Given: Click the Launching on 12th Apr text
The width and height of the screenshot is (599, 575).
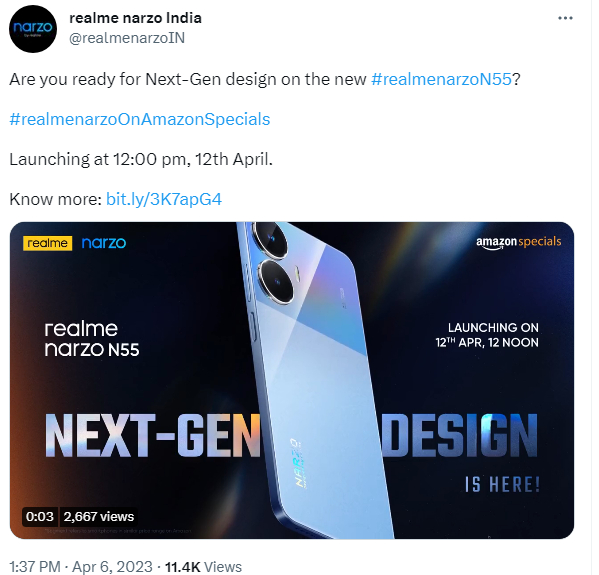Looking at the screenshot, I should tap(487, 335).
